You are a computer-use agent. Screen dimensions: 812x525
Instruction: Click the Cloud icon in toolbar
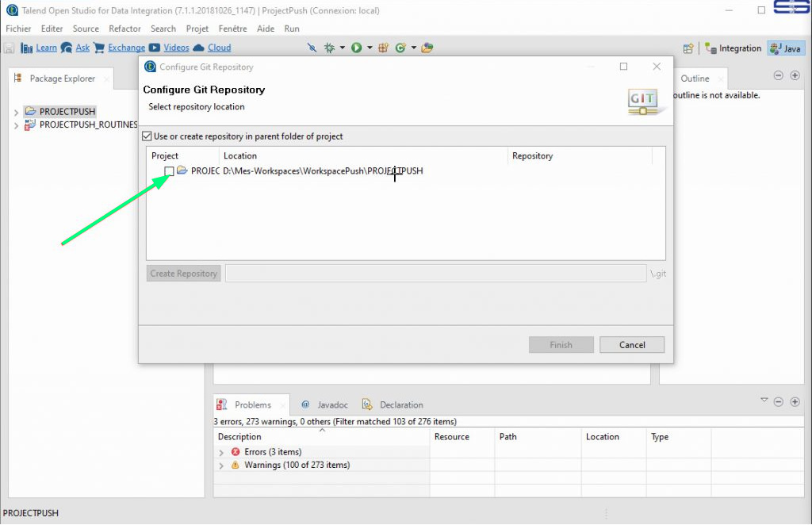click(x=198, y=48)
